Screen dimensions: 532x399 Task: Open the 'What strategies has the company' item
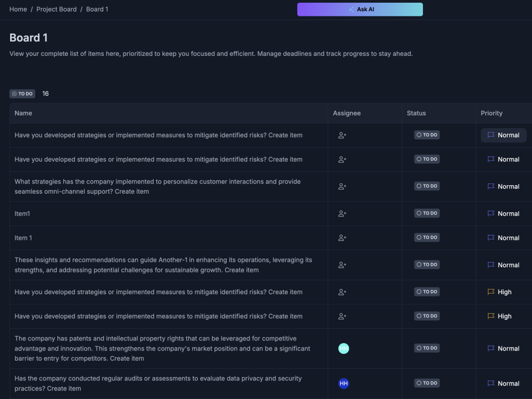157,187
